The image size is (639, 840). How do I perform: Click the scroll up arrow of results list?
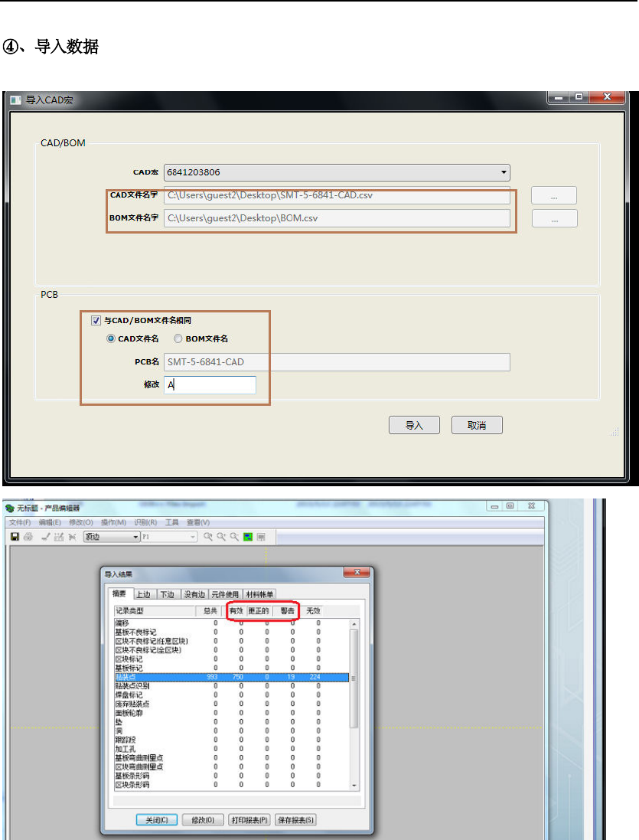click(x=354, y=624)
